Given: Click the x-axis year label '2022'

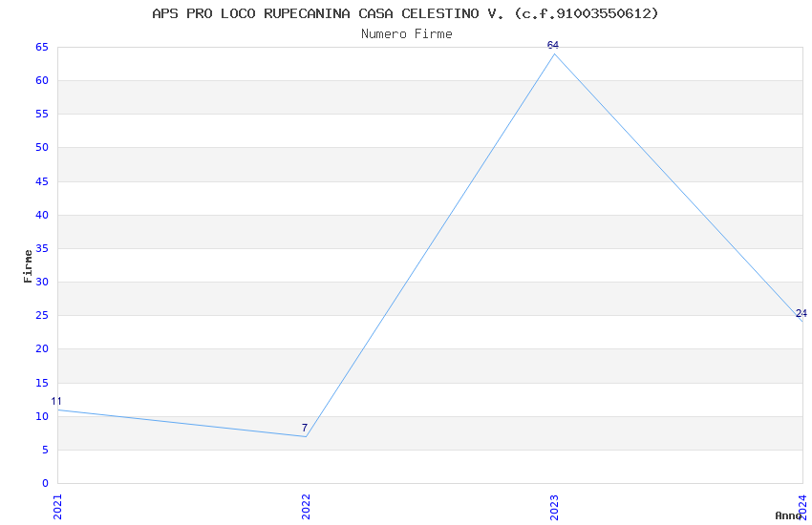Looking at the screenshot, I should coord(306,506).
